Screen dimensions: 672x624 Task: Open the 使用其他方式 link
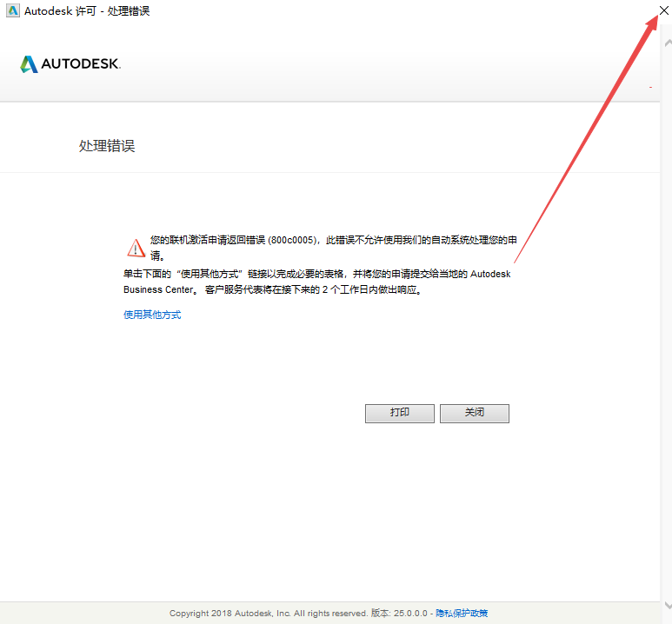(x=152, y=315)
